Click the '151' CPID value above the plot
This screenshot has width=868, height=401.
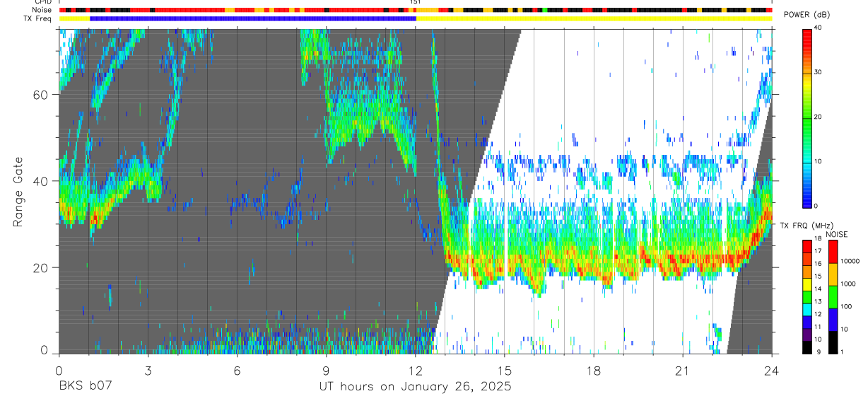416,3
